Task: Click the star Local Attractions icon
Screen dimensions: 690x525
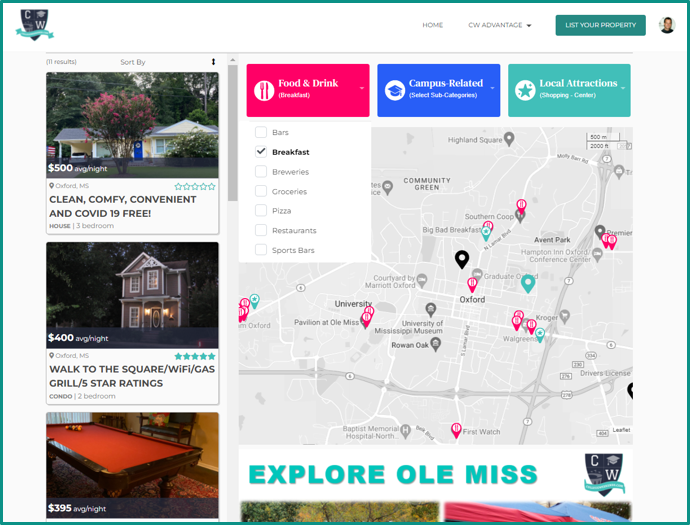Action: [525, 90]
